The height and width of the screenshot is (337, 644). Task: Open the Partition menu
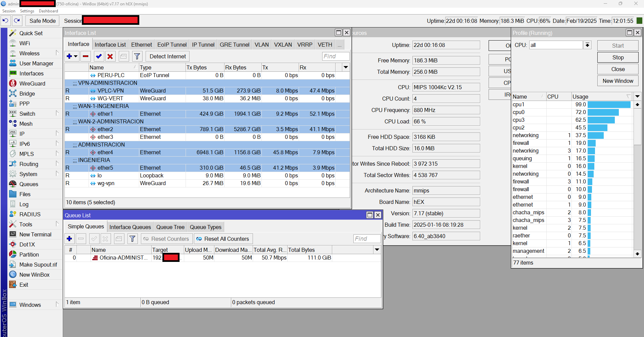coord(29,255)
